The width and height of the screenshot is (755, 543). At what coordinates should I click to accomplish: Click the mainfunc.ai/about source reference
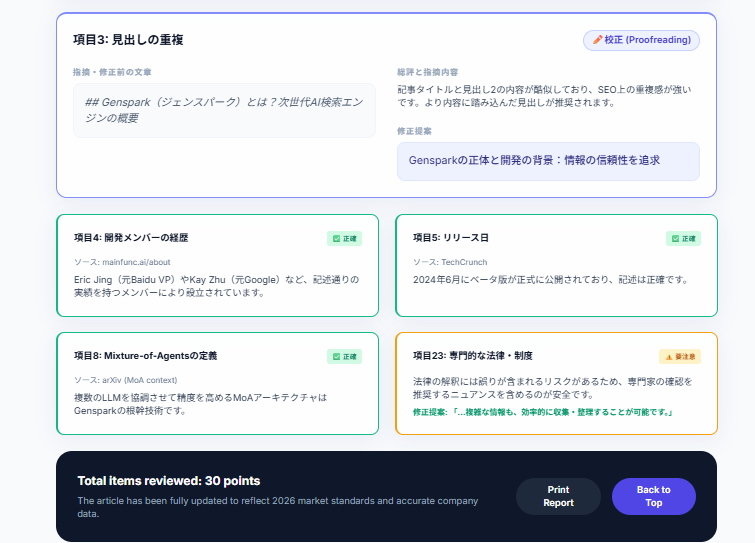coord(121,262)
